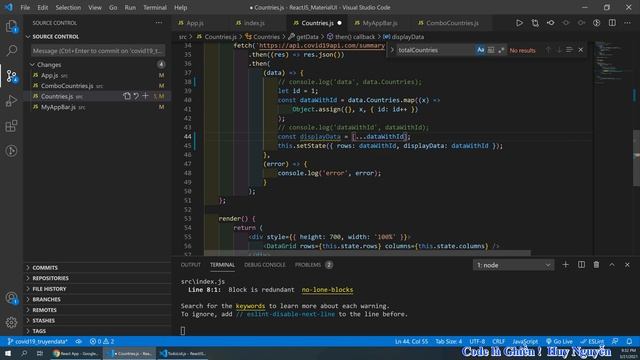Open the Selection menu
Screen dimensions: 640x360
coord(68,7)
